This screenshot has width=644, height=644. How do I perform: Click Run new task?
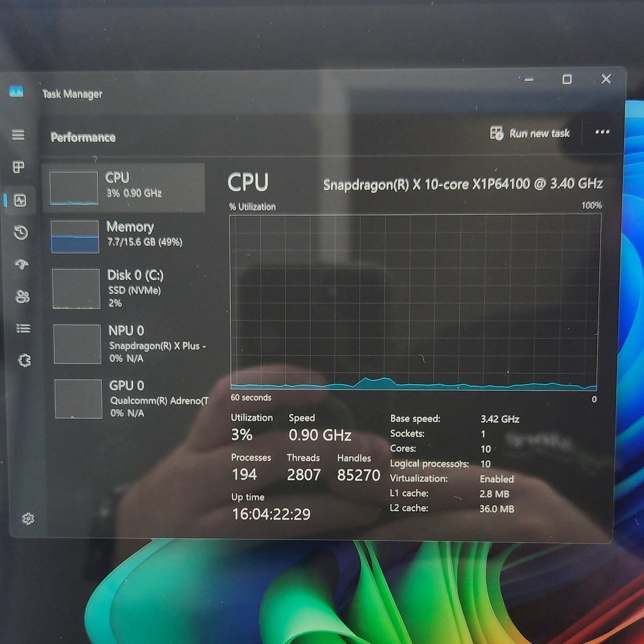[x=530, y=133]
